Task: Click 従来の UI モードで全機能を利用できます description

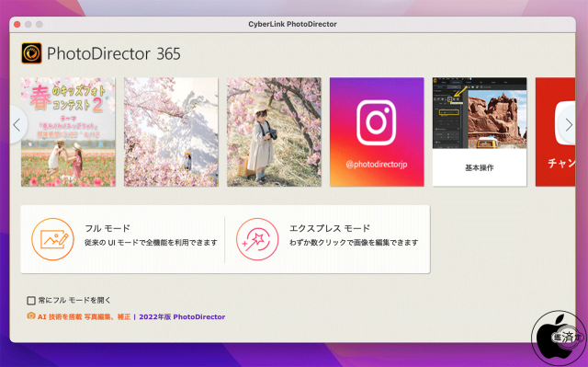Action: click(x=151, y=243)
